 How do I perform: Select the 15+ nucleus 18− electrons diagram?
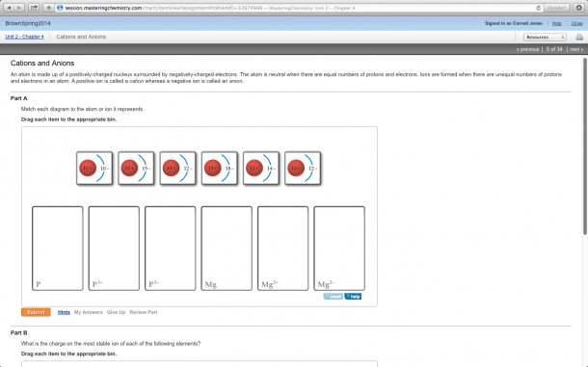click(220, 168)
